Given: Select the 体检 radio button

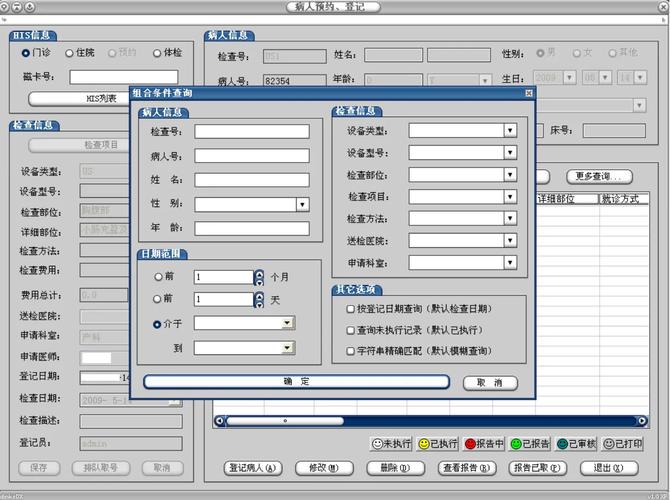Looking at the screenshot, I should (x=157, y=53).
